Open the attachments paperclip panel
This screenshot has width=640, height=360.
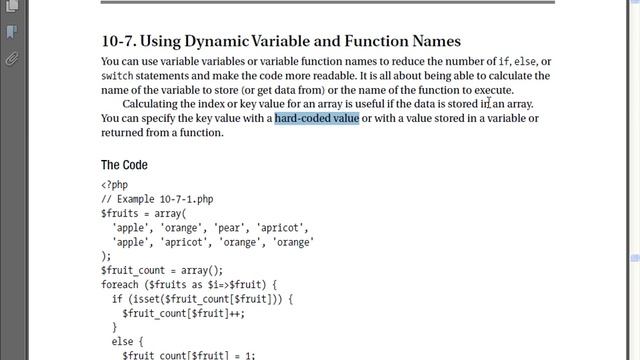12,59
